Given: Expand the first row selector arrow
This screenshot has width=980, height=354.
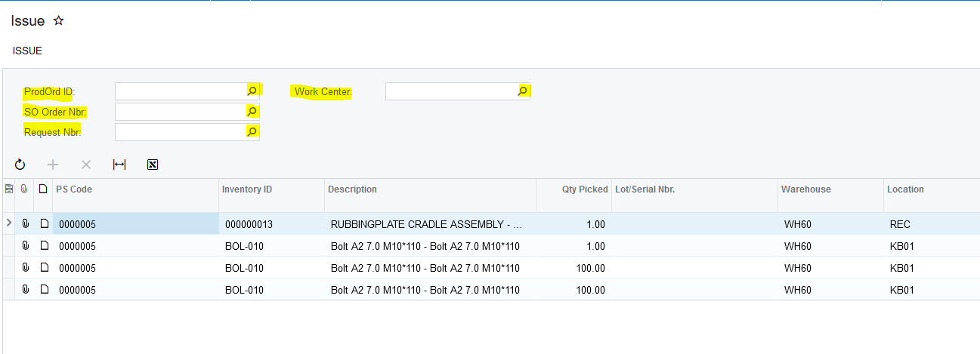Looking at the screenshot, I should (x=9, y=223).
